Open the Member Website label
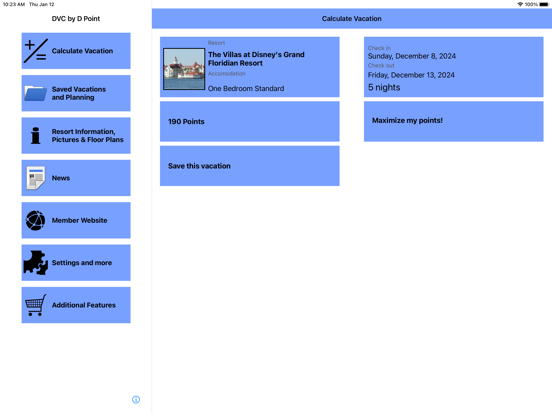Viewport: 552px width, 414px height. 80,220
